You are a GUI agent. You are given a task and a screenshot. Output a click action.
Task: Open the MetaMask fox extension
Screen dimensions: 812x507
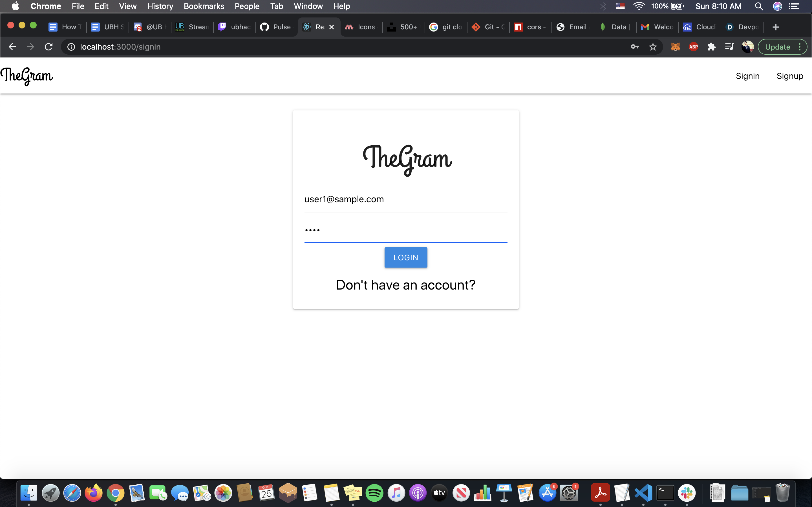(x=675, y=46)
